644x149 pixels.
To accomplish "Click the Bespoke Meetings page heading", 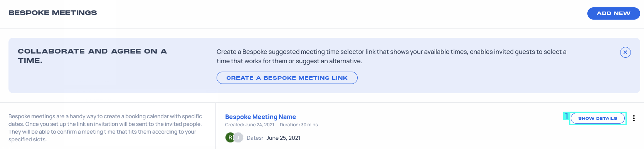I will (x=53, y=13).
